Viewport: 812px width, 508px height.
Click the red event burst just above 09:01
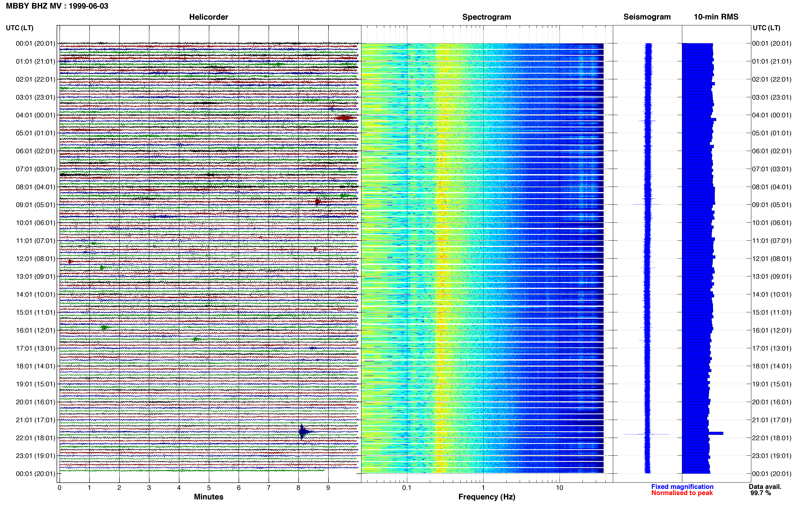point(317,201)
